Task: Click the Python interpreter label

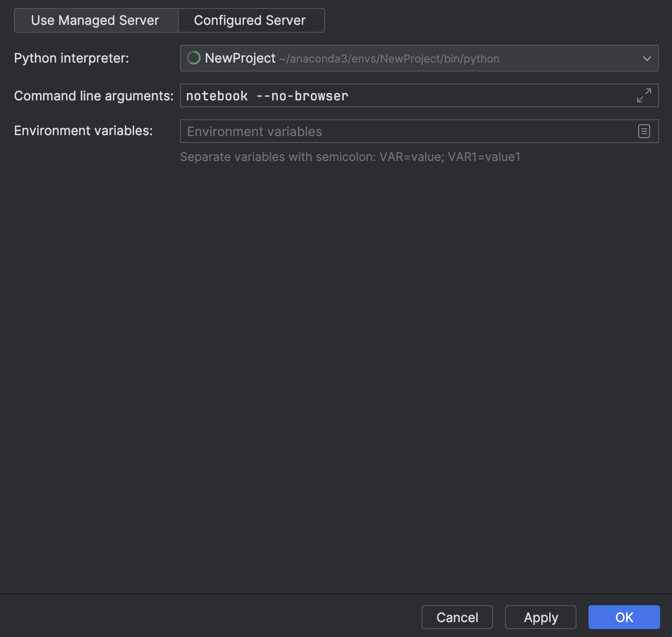Action: (72, 58)
